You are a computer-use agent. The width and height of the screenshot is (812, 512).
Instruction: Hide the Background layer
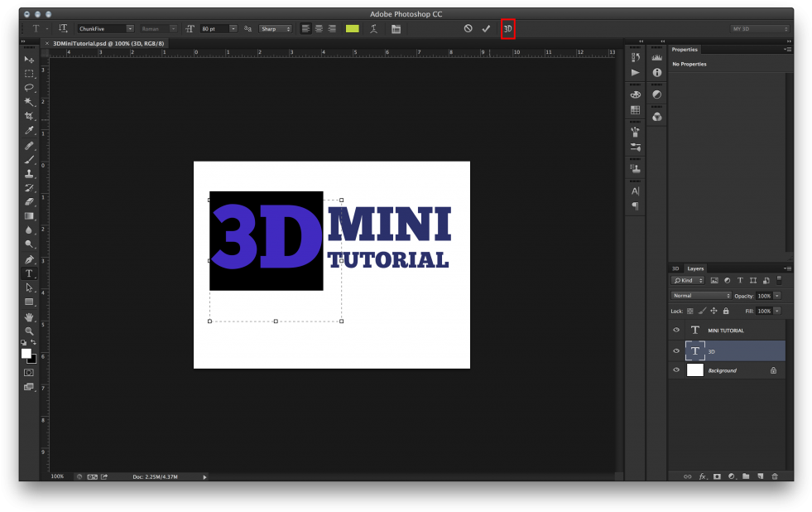coord(676,370)
